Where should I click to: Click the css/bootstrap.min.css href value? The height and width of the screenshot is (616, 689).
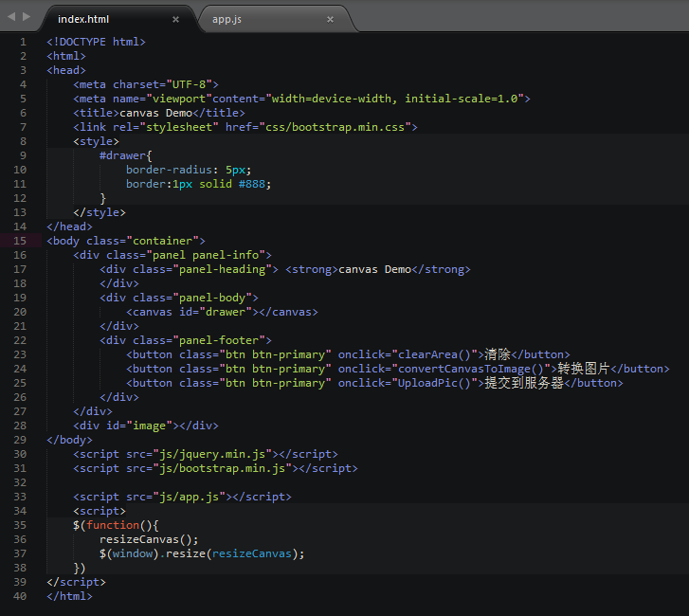pos(335,127)
